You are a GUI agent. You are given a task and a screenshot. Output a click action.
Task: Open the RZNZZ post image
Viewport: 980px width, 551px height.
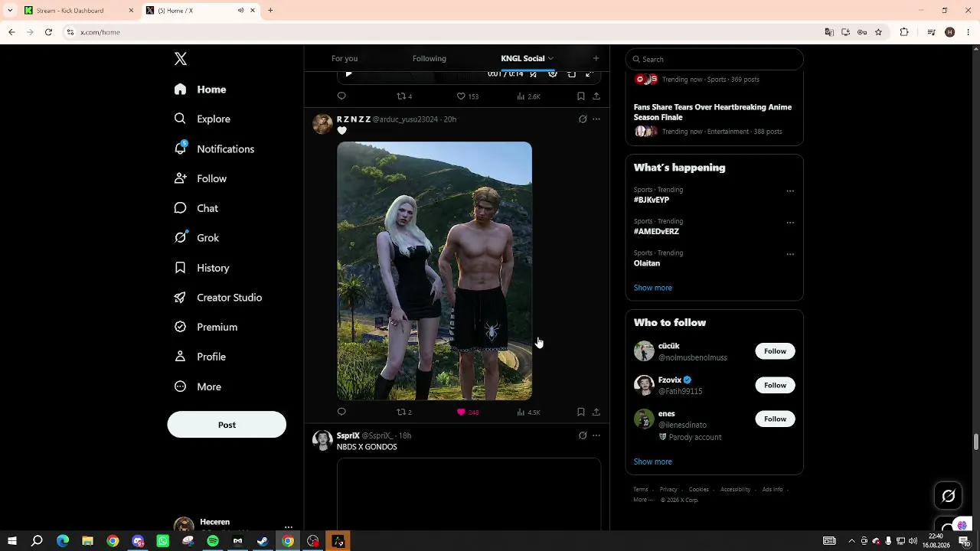pyautogui.click(x=434, y=271)
